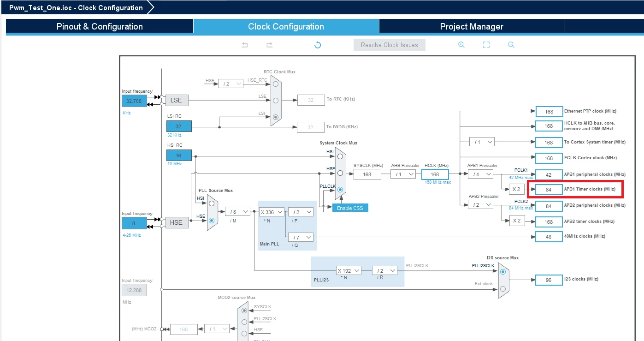This screenshot has width=644, height=341.
Task: Select LSI in RTC Clock Mux
Action: [276, 117]
